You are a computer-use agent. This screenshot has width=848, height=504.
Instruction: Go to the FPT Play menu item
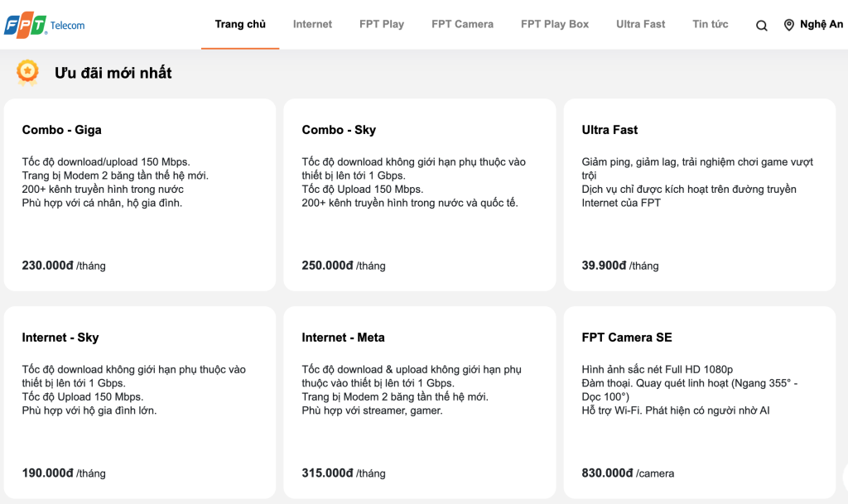[381, 24]
